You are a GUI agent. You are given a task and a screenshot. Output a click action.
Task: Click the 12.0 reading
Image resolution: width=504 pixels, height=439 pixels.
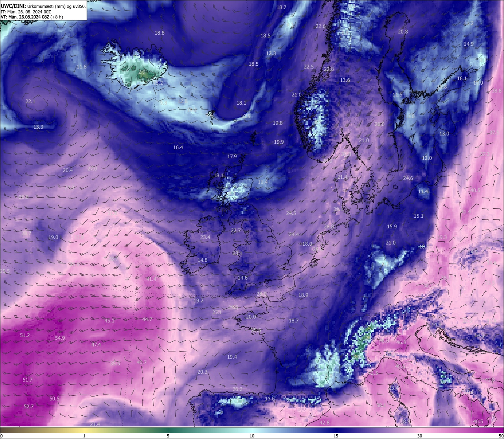click(427, 158)
